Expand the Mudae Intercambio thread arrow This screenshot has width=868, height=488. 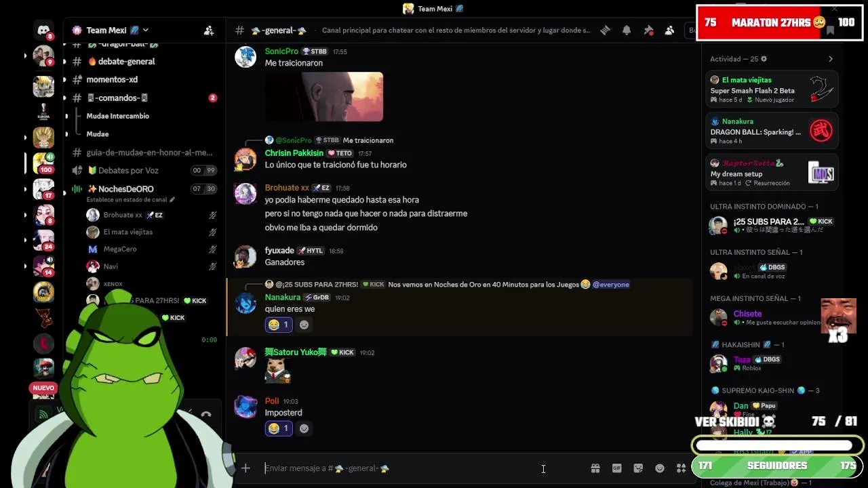(x=66, y=116)
